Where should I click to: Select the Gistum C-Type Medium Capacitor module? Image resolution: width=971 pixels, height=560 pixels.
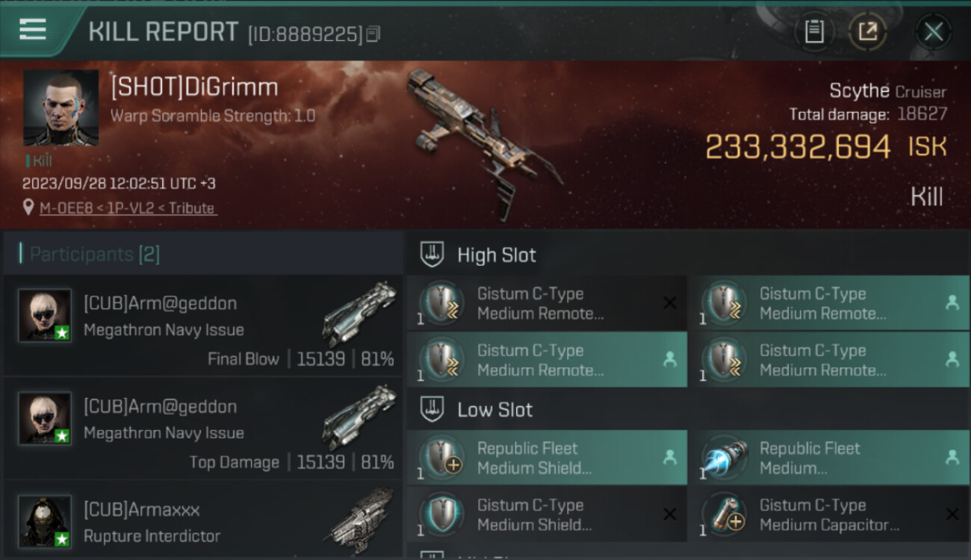[x=829, y=514]
